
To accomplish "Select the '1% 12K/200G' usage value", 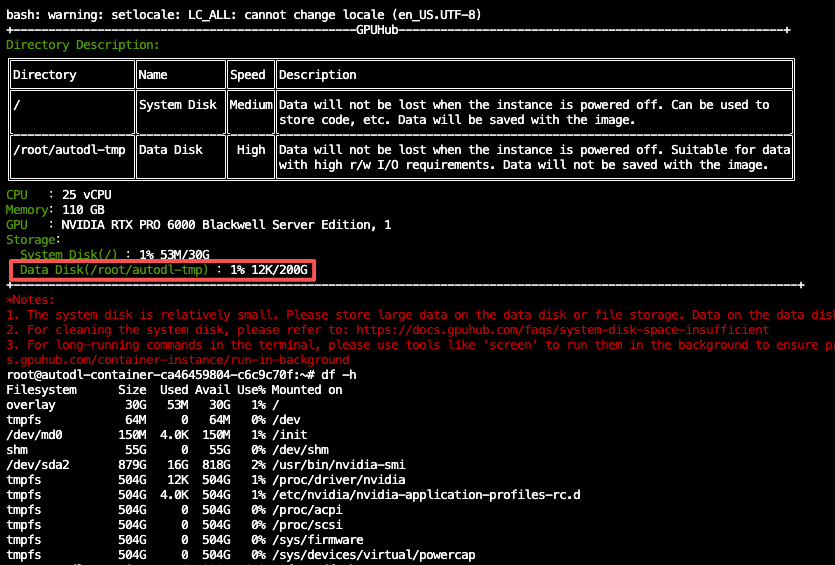I will pyautogui.click(x=268, y=270).
